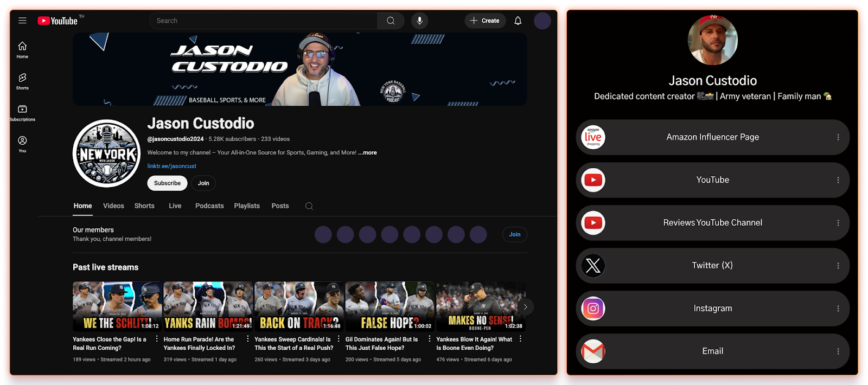Open more options for YouTube link
The image size is (868, 385).
pyautogui.click(x=838, y=180)
